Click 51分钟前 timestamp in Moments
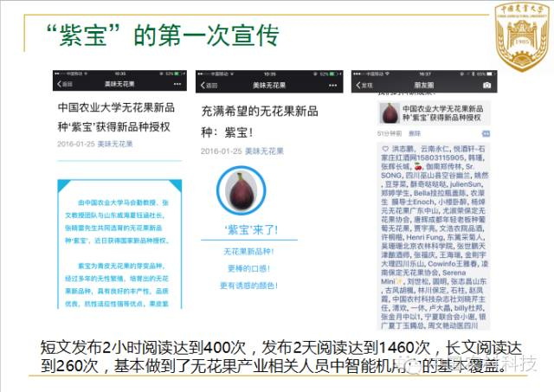Screen dimensions: 554x392 pyautogui.click(x=390, y=133)
